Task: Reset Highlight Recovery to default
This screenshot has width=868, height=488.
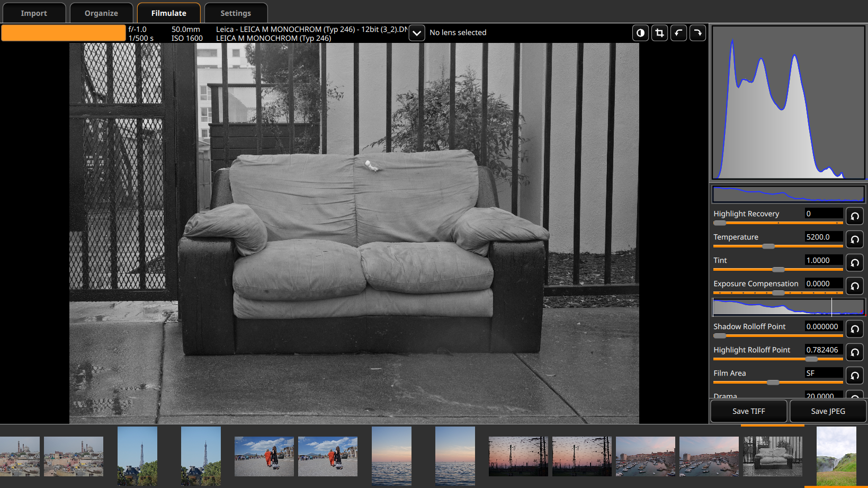Action: point(854,216)
